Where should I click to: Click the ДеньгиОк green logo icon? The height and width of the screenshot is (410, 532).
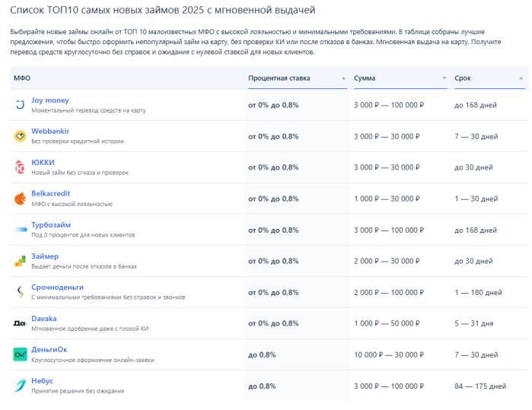tap(20, 354)
